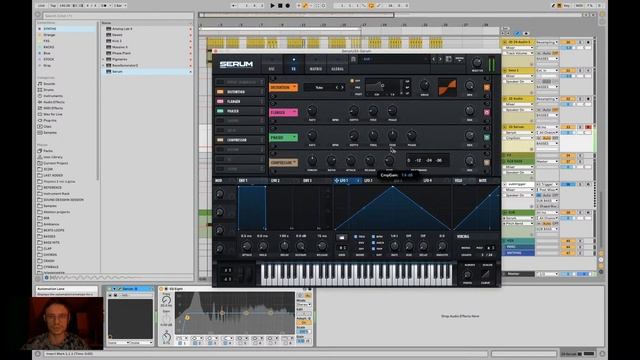Click the Compressor THRESH knob
Screen dimensions: 640x360
[x=312, y=160]
